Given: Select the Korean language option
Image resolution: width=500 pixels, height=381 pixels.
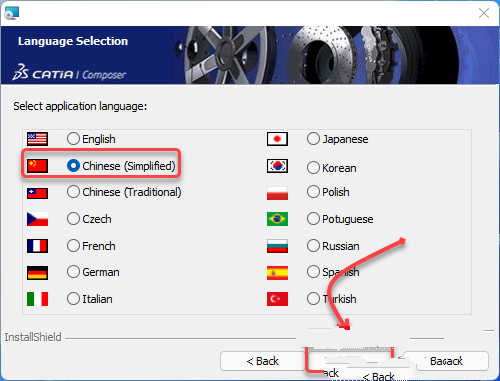Looking at the screenshot, I should (x=313, y=168).
